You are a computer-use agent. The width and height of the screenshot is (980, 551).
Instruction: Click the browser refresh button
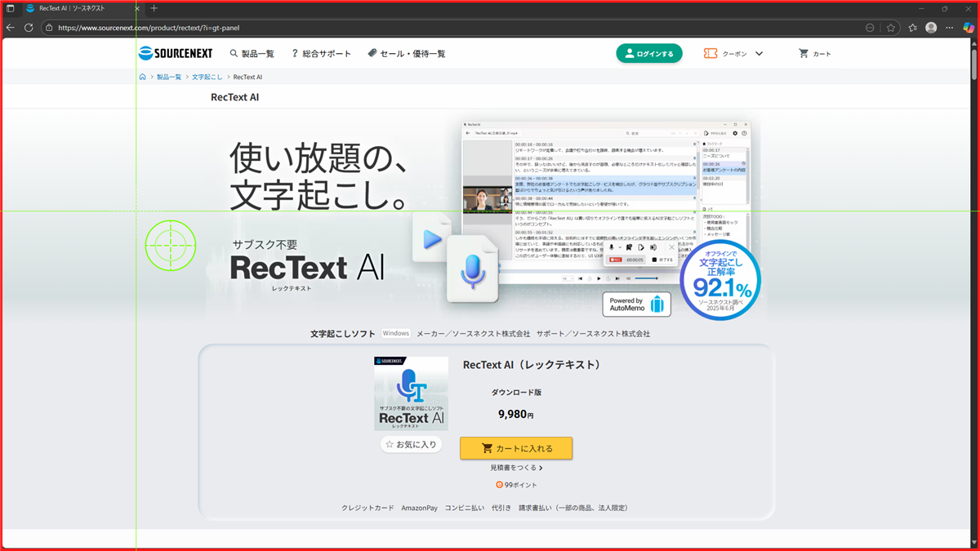tap(29, 28)
